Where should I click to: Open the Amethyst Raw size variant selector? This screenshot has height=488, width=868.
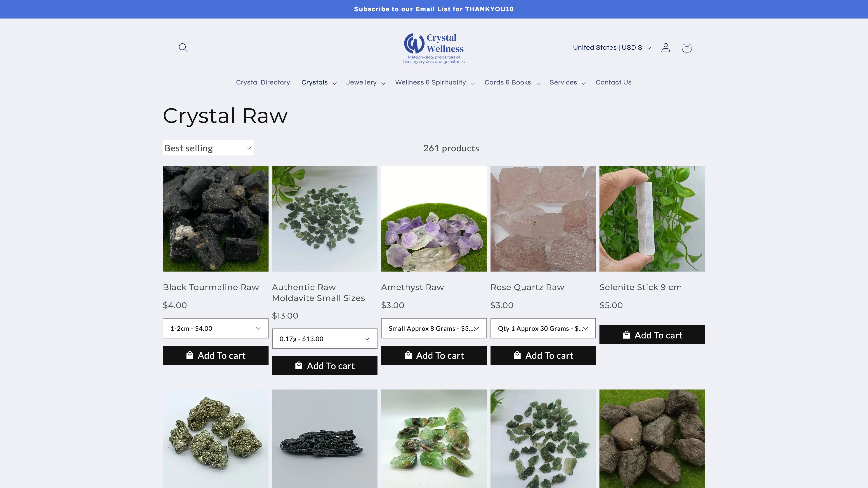click(x=434, y=328)
